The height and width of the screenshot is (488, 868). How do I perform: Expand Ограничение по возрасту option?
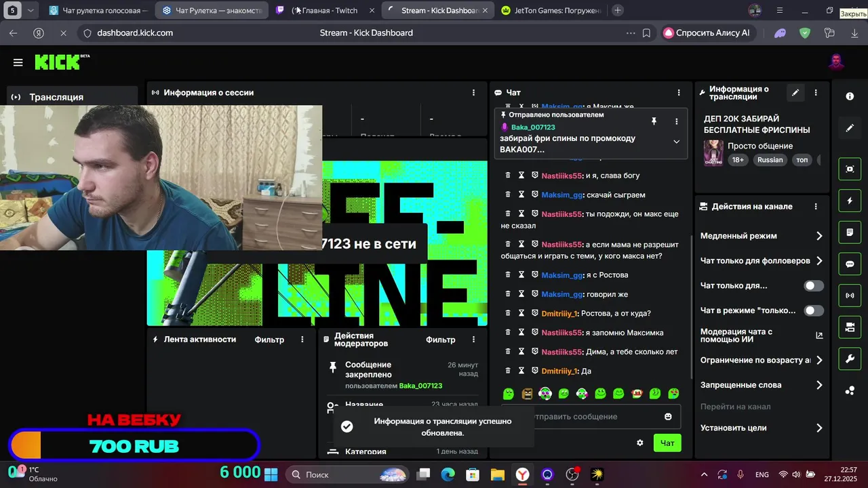click(x=762, y=361)
